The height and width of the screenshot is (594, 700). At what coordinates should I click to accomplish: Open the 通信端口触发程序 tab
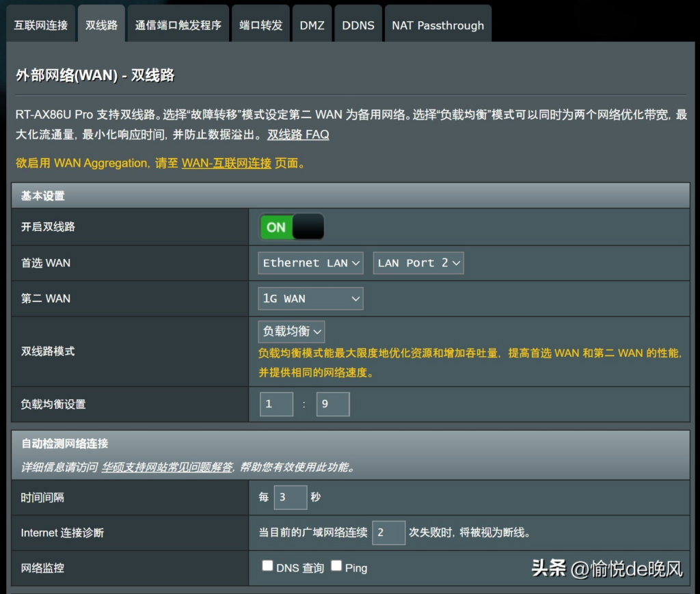click(x=178, y=25)
